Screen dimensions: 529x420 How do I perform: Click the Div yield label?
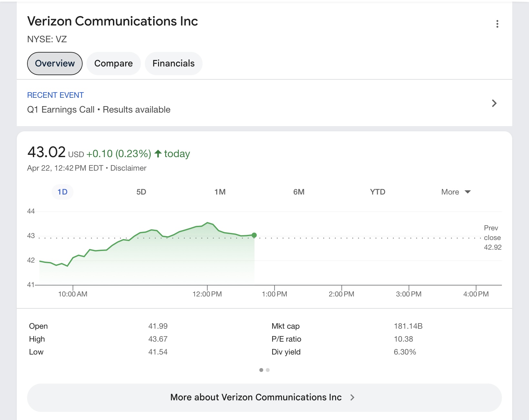[x=286, y=352]
